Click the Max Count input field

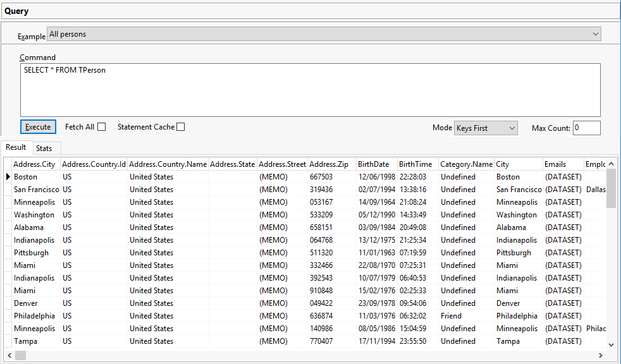click(x=586, y=128)
